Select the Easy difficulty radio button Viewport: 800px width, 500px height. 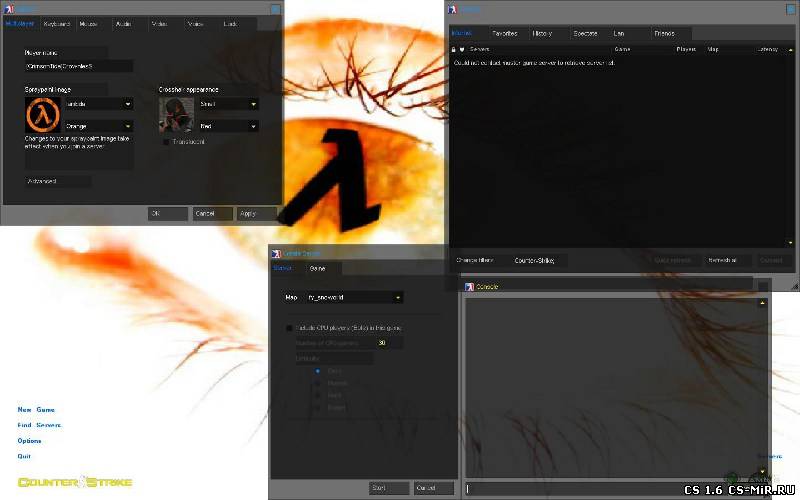317,371
